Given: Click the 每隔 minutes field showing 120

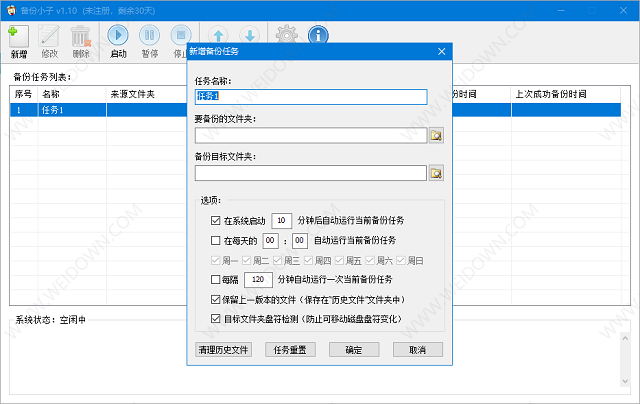Looking at the screenshot, I should (x=258, y=279).
